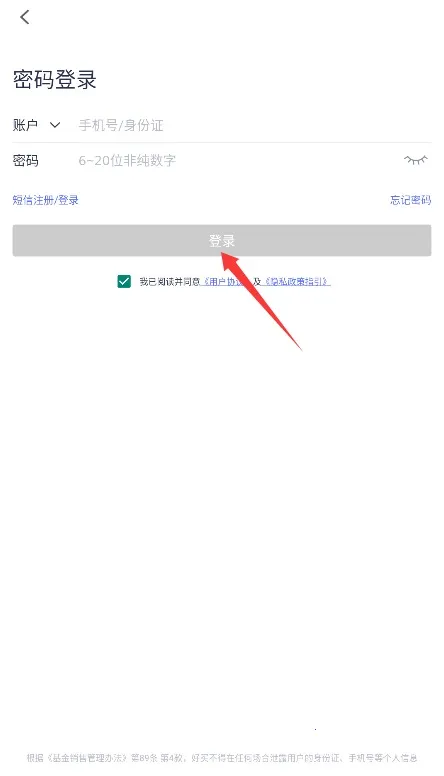This screenshot has height=776, width=444.
Task: Tap the back arrow icon
Action: tap(25, 17)
